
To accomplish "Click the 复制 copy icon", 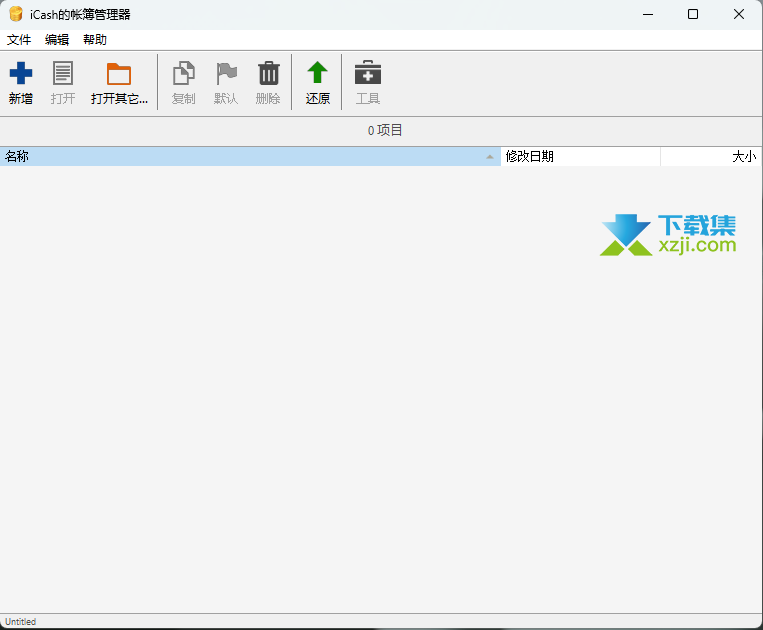I will (x=183, y=73).
